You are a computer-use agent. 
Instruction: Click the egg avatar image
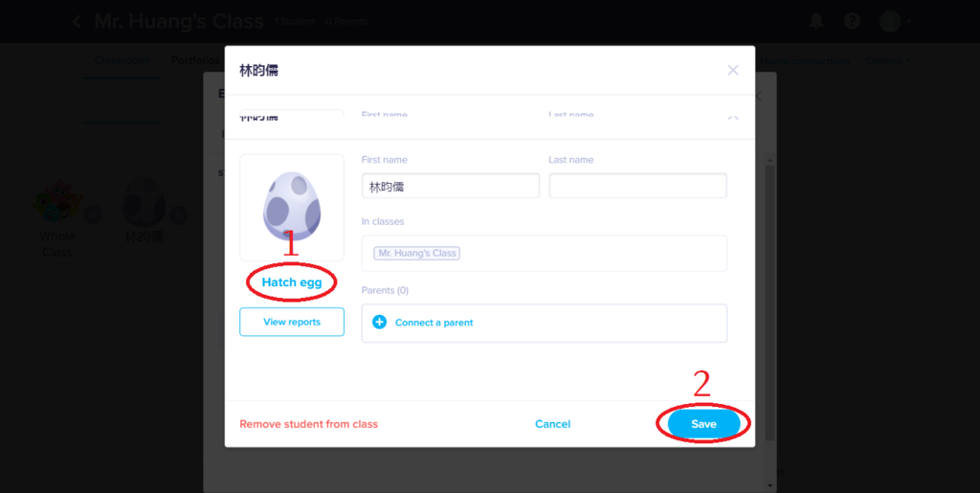pos(292,207)
